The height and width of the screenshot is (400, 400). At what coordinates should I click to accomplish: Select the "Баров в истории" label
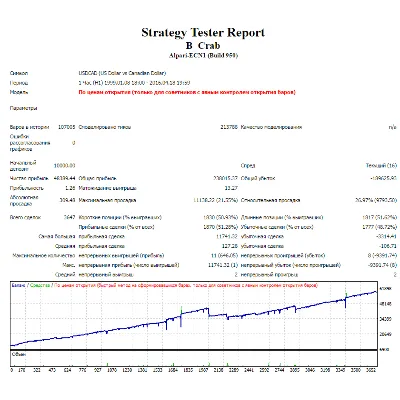pyautogui.click(x=30, y=127)
